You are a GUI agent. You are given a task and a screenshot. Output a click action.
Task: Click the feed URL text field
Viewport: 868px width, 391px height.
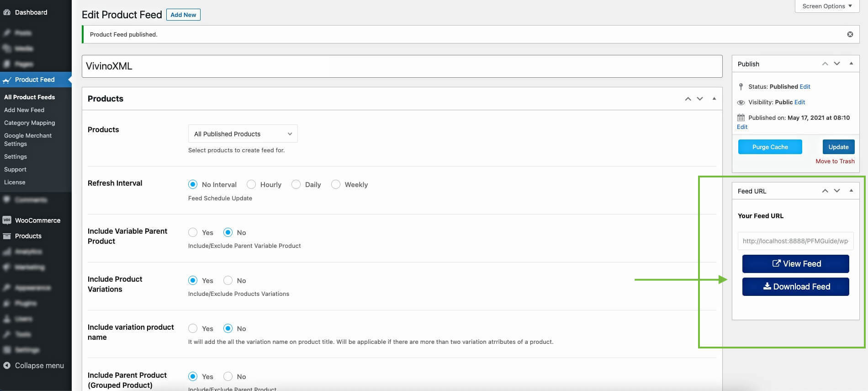(796, 241)
